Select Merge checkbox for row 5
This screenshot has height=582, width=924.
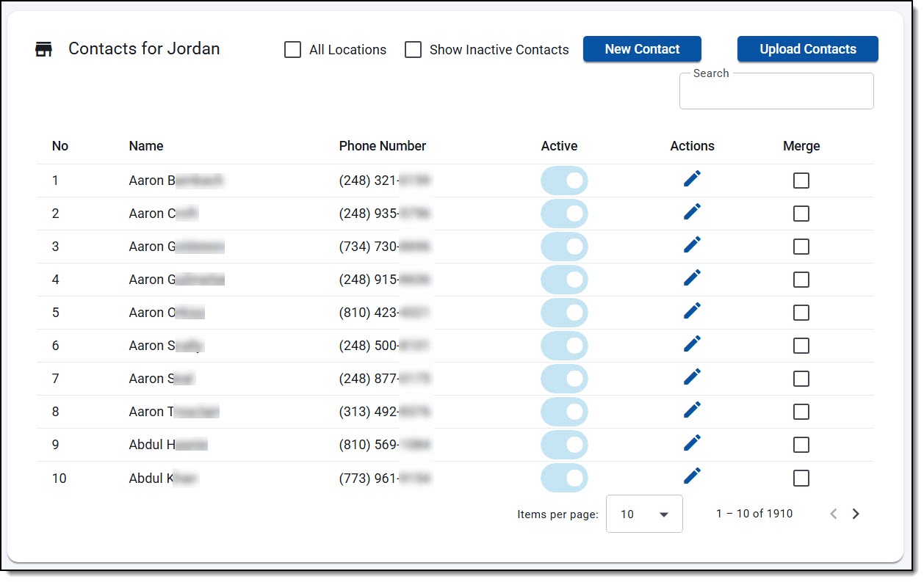[801, 313]
